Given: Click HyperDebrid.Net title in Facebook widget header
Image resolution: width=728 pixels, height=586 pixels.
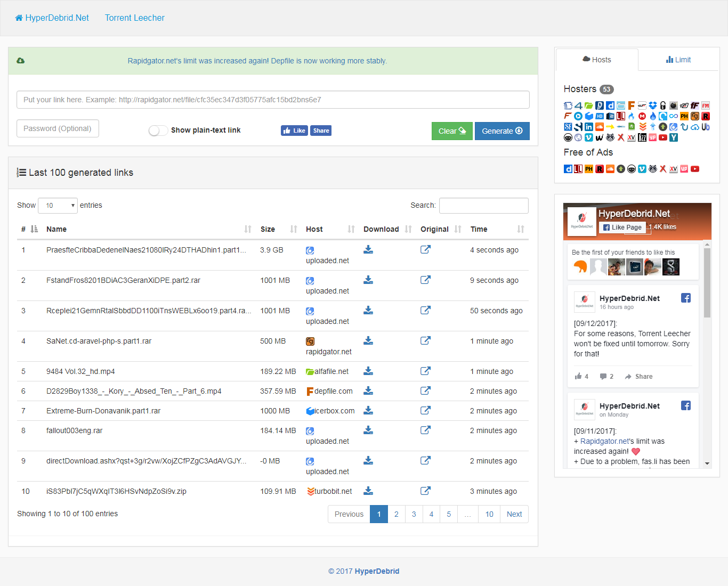Looking at the screenshot, I should pyautogui.click(x=634, y=214).
